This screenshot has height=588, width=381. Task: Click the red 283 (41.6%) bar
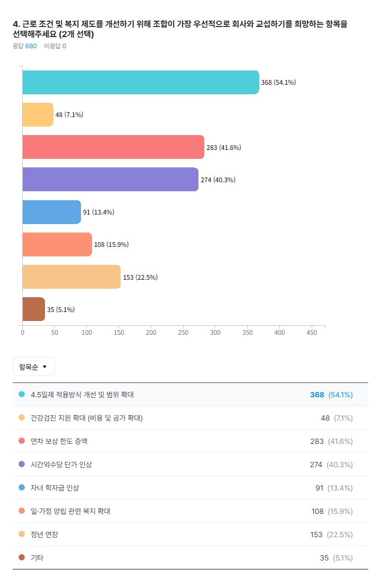[113, 147]
